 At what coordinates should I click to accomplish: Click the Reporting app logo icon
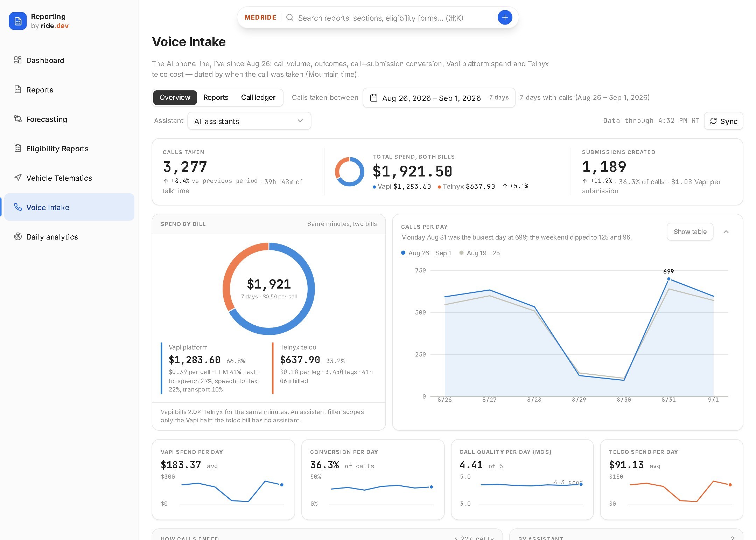coord(18,21)
